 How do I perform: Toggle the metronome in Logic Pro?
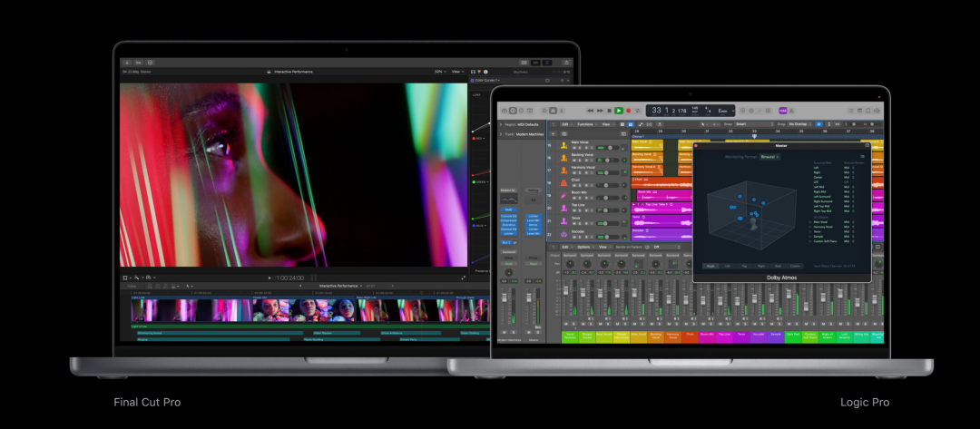tap(791, 111)
